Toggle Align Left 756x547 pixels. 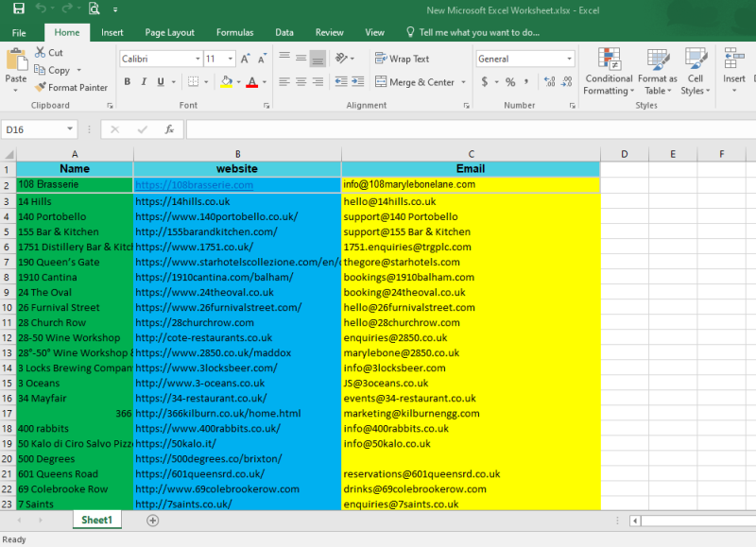[x=284, y=81]
